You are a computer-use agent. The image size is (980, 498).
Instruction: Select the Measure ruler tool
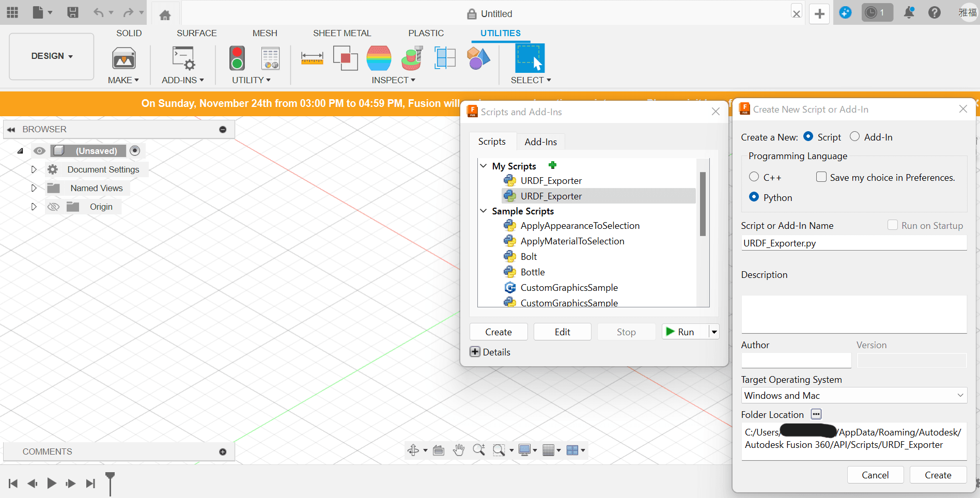click(312, 58)
